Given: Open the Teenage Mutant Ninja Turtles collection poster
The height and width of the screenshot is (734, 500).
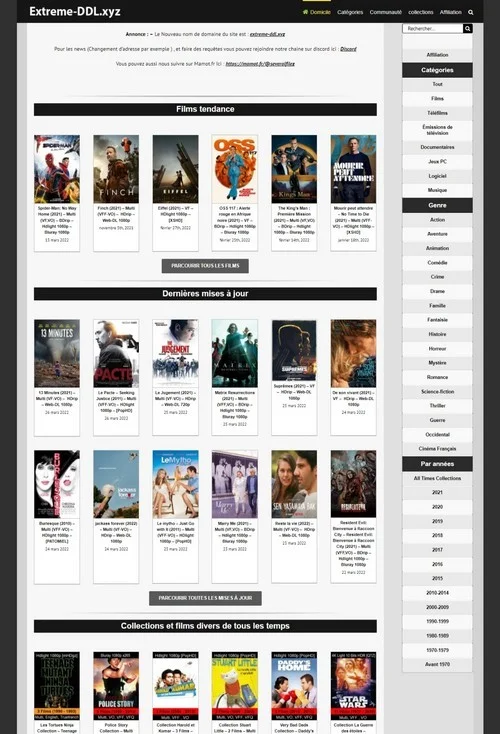Looking at the screenshot, I should tap(57, 686).
